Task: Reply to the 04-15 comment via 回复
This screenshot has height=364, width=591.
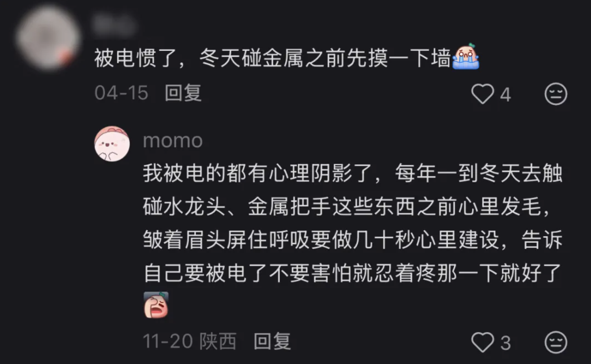Action: [x=183, y=93]
